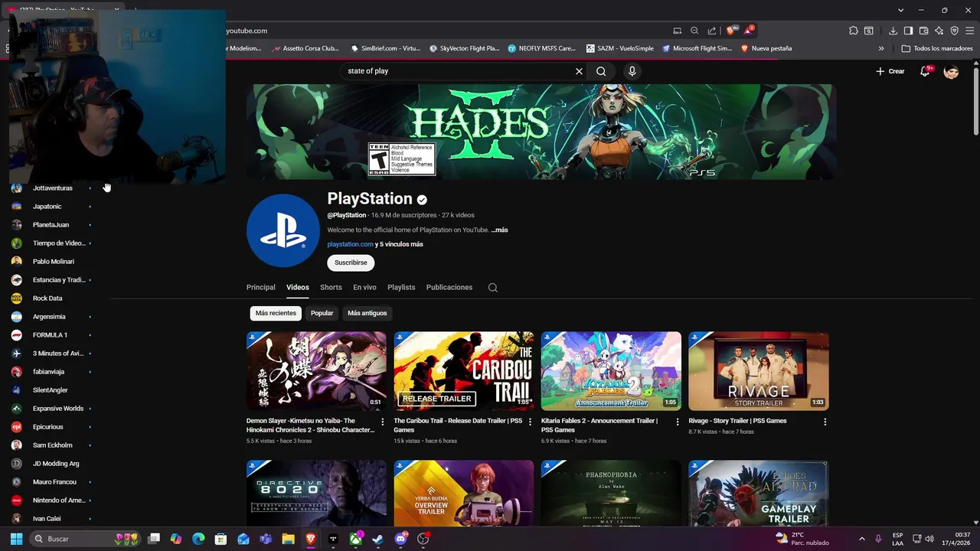Click the PlayStation channel logo avatar

coord(283,230)
